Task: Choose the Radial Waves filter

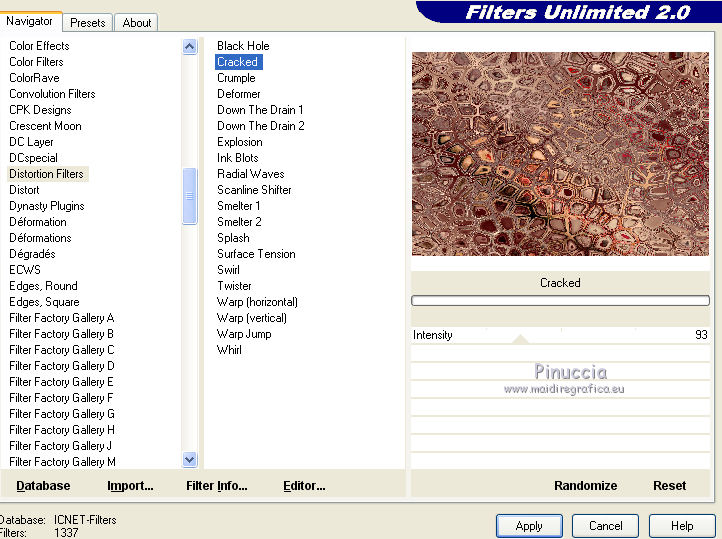Action: coord(250,174)
